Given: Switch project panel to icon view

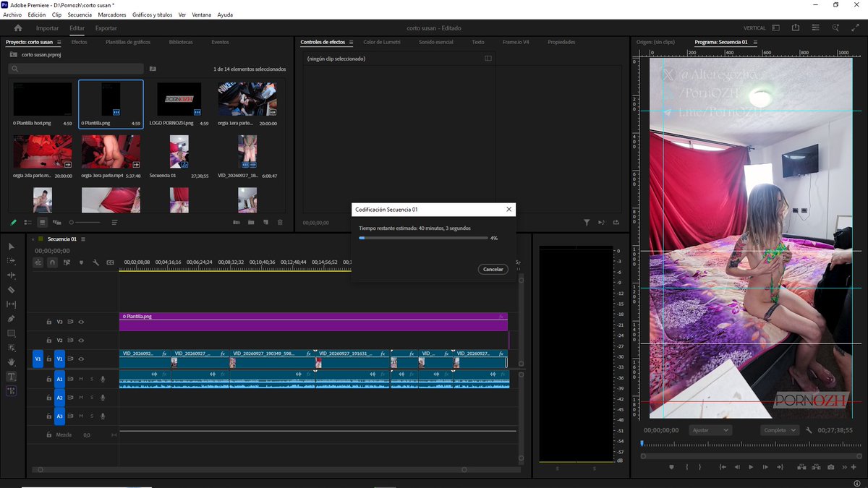Looking at the screenshot, I should (42, 222).
